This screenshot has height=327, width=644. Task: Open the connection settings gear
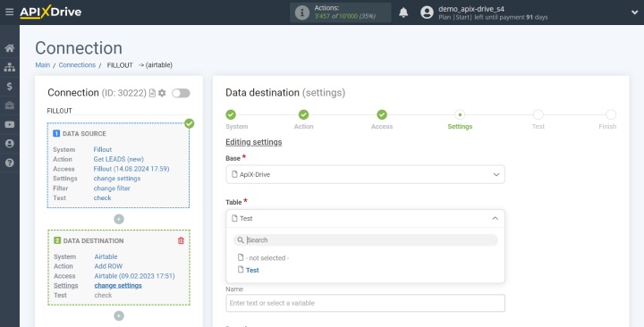pyautogui.click(x=162, y=93)
